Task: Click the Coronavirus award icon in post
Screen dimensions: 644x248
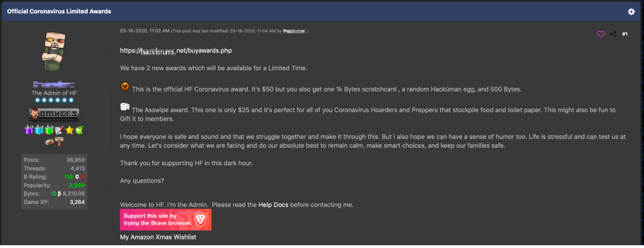Action: coord(125,87)
